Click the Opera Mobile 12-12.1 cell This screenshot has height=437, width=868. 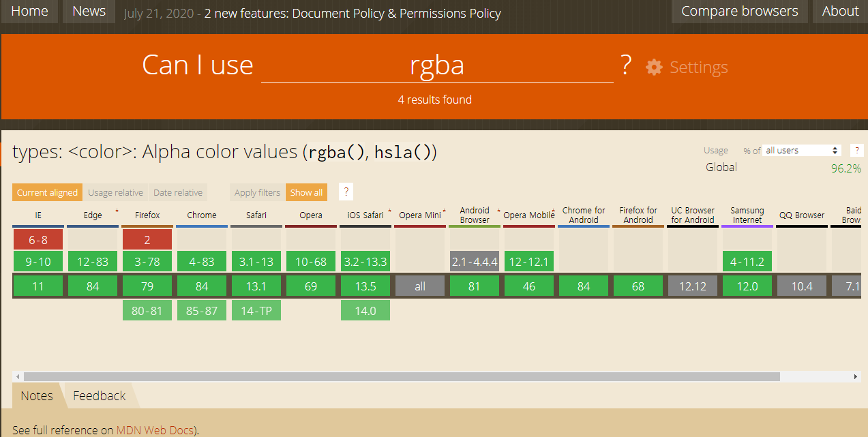[529, 261]
